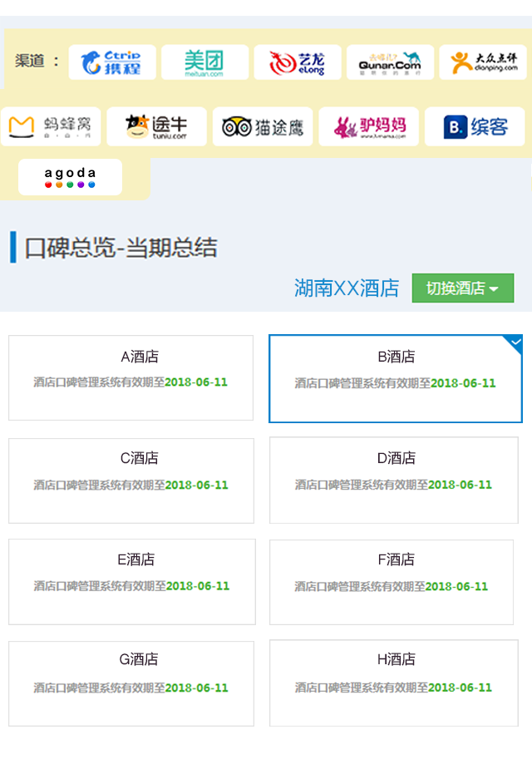Image resolution: width=532 pixels, height=759 pixels.
Task: Choose the C酒店 card
Action: click(x=131, y=481)
